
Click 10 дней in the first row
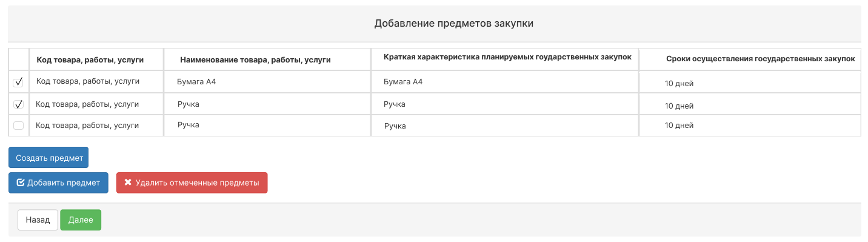[x=679, y=84]
